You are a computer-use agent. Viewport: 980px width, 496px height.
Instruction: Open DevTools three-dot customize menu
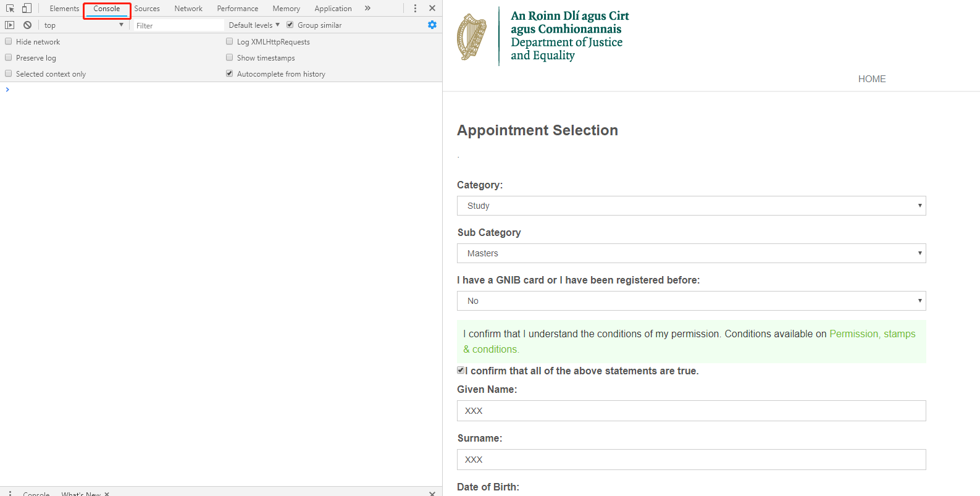(x=415, y=9)
